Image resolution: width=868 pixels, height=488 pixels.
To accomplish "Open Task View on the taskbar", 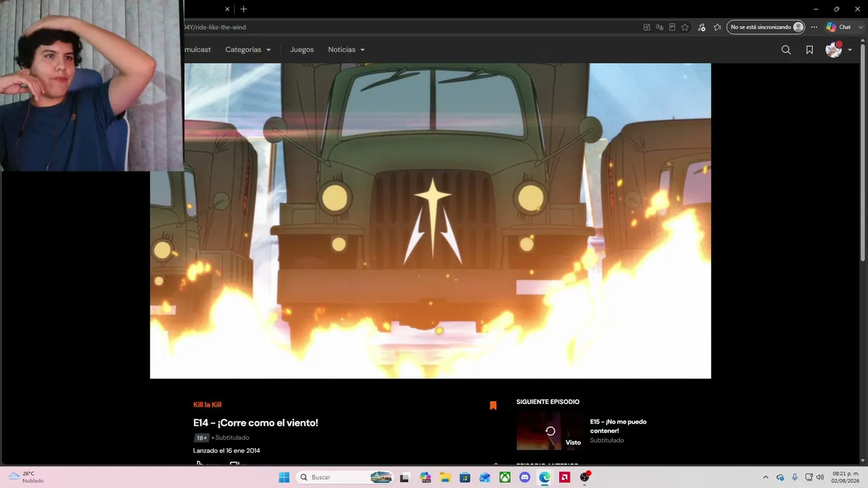I will click(405, 477).
